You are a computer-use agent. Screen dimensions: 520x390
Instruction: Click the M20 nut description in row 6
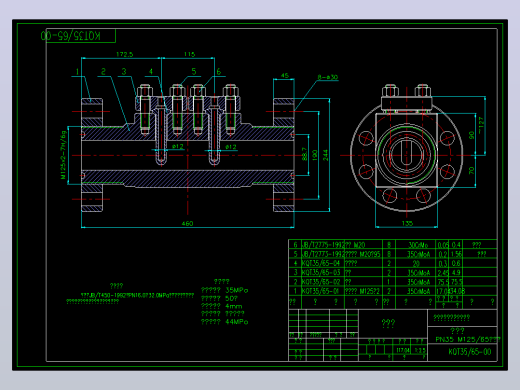(354, 245)
